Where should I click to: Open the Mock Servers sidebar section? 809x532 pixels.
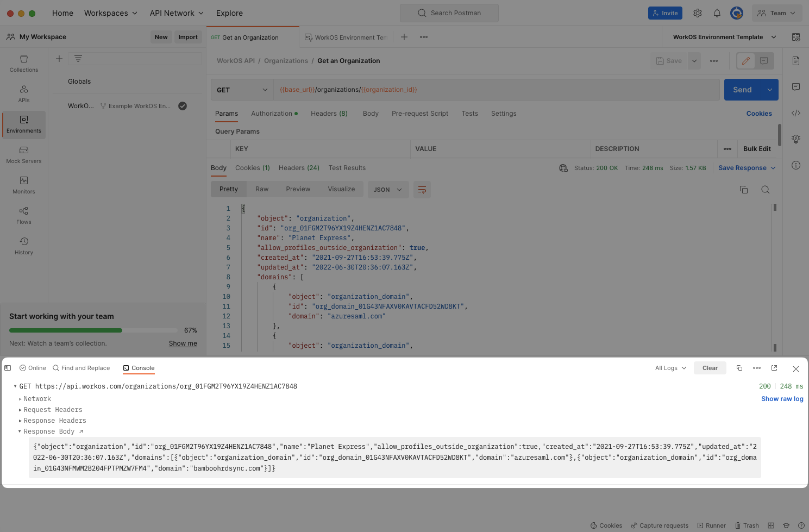click(24, 154)
